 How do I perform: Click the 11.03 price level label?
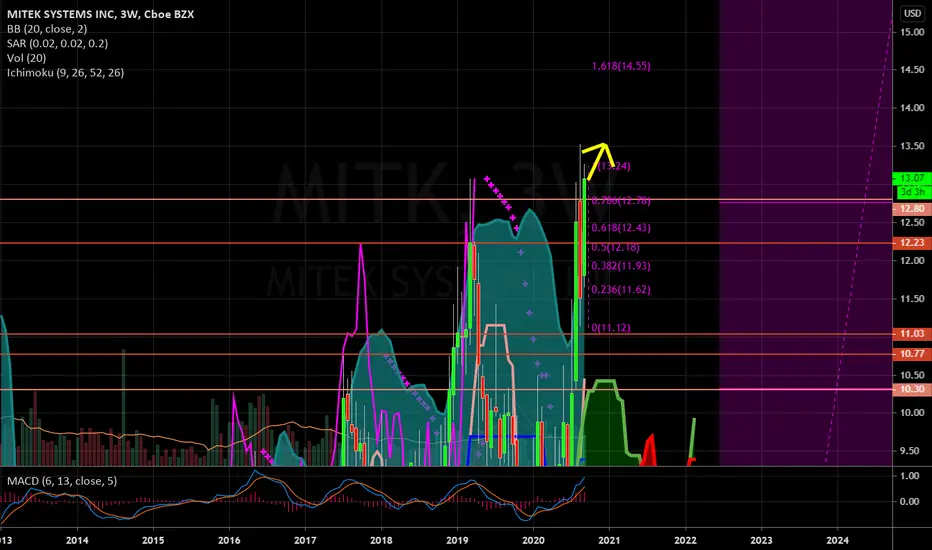click(912, 334)
